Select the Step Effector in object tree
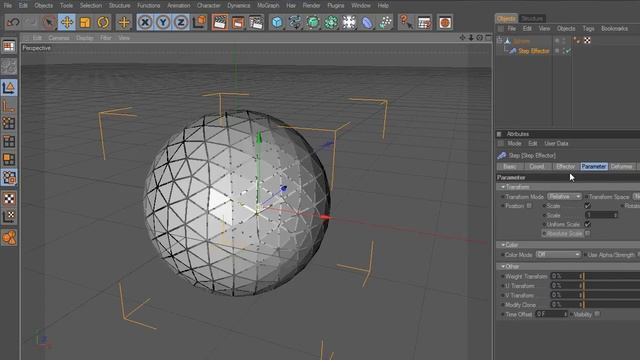 (x=533, y=51)
